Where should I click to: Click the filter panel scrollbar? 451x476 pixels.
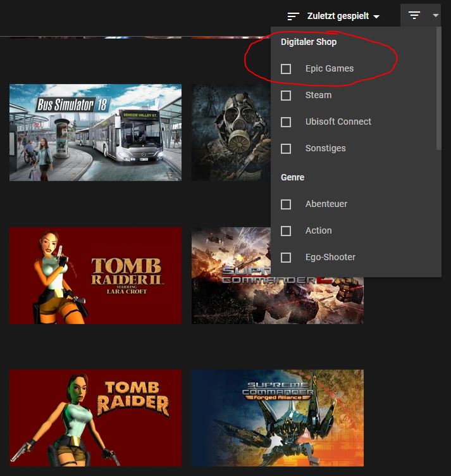click(x=438, y=88)
